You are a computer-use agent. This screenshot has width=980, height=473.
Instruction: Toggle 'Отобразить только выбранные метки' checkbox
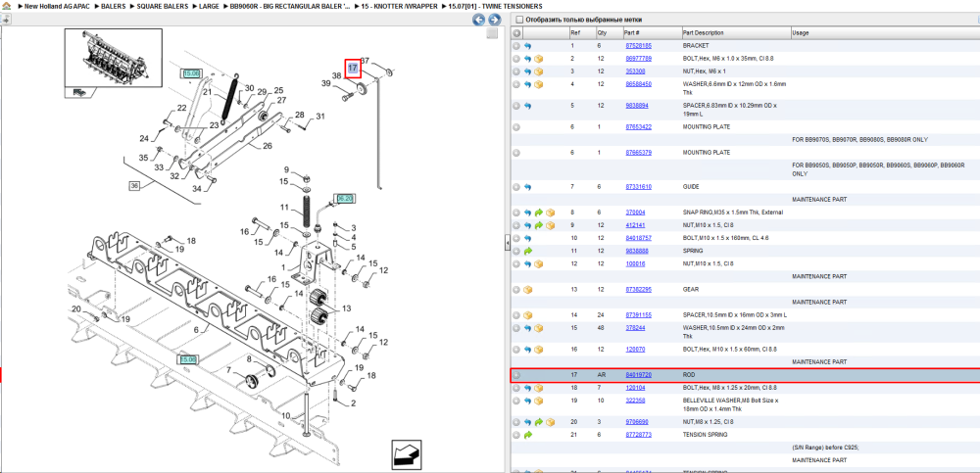518,20
